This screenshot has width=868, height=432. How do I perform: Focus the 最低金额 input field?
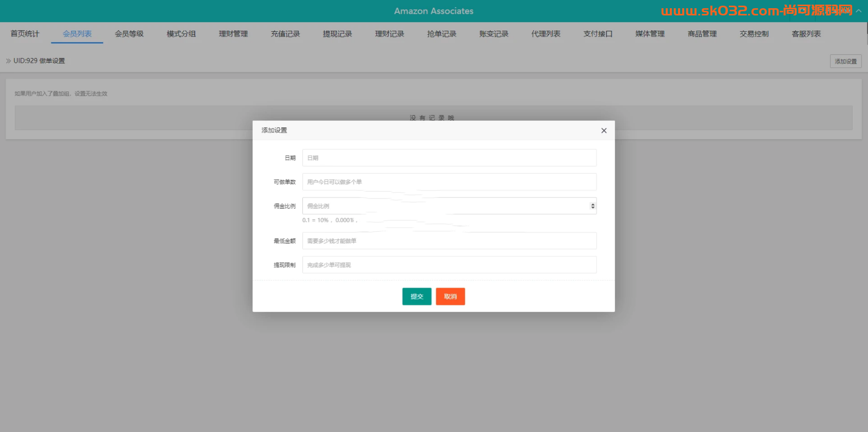point(449,241)
